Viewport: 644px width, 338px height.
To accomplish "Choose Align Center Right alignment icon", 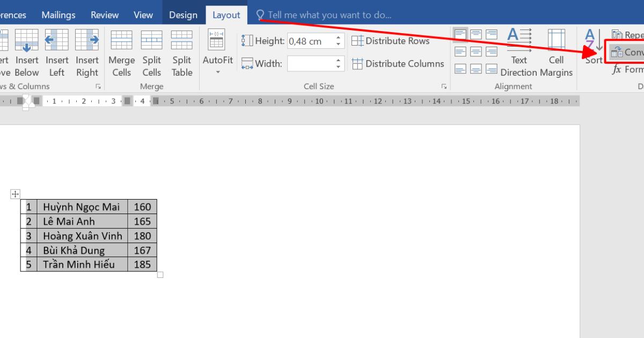I will [491, 52].
